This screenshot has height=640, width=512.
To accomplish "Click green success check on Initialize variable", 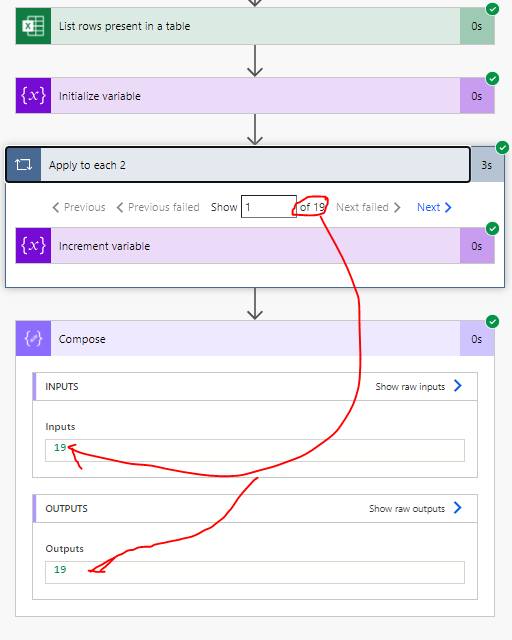I will click(492, 78).
